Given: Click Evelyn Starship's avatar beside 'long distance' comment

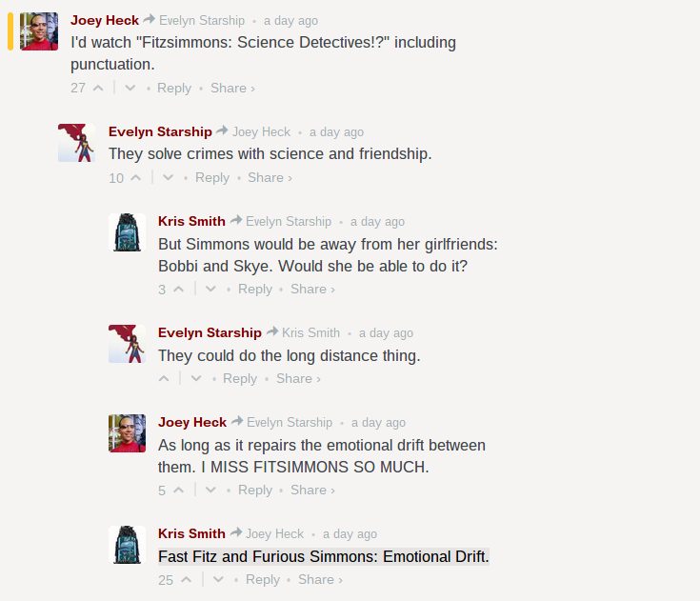Looking at the screenshot, I should [x=127, y=344].
